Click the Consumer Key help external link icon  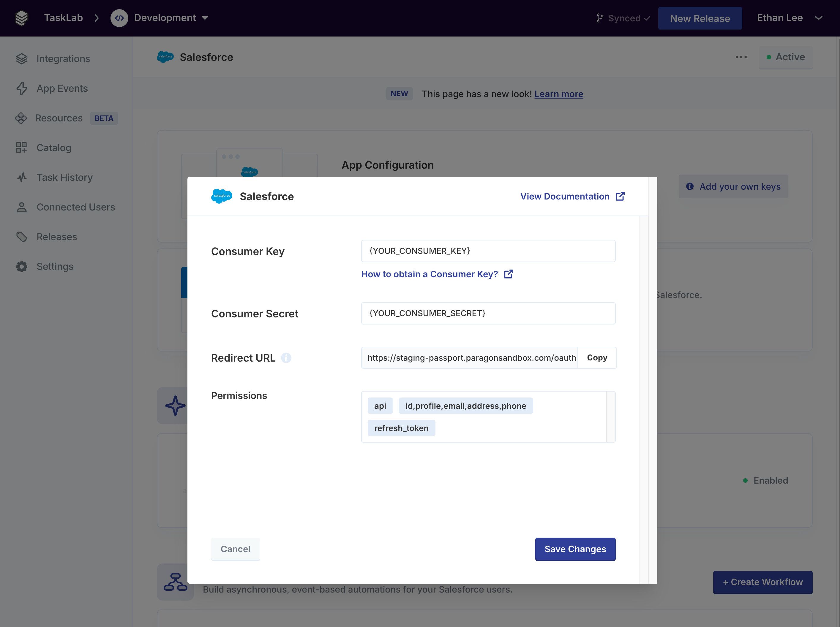pyautogui.click(x=508, y=274)
